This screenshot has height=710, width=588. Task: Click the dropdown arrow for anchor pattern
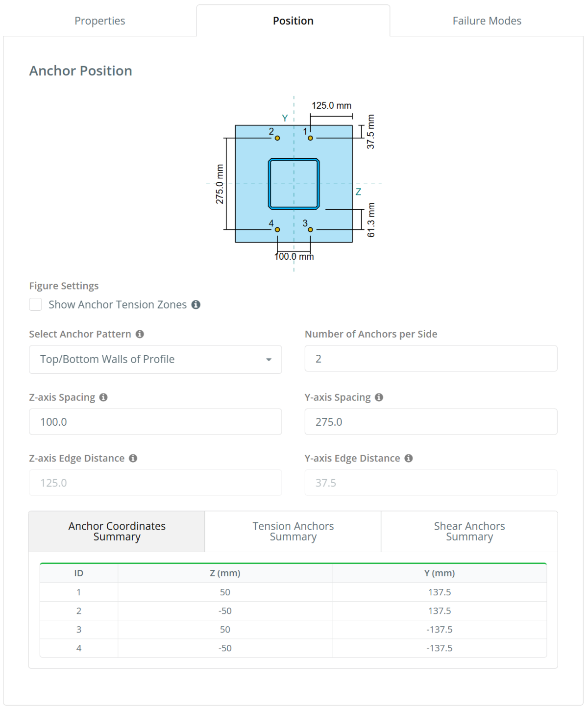click(x=269, y=360)
